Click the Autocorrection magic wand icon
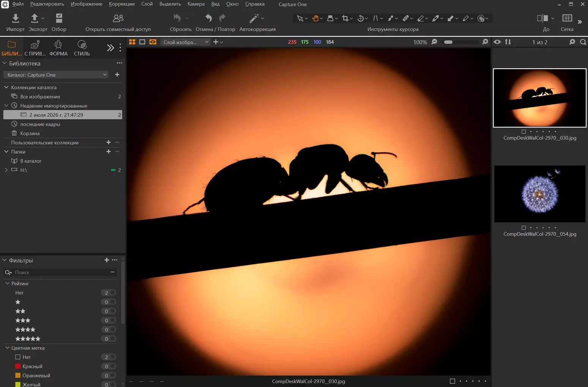 (x=254, y=18)
